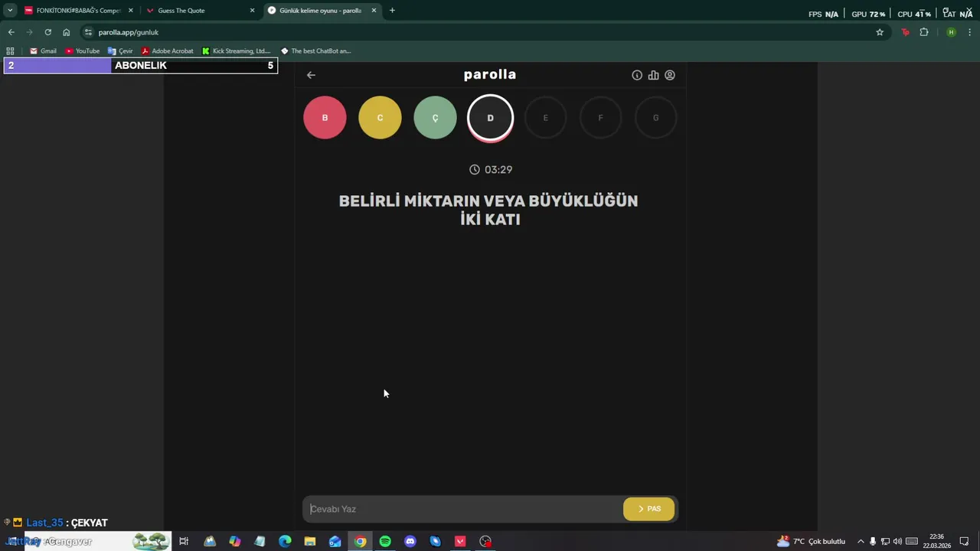Open the Adobe Acrobat bookmark

click(167, 51)
